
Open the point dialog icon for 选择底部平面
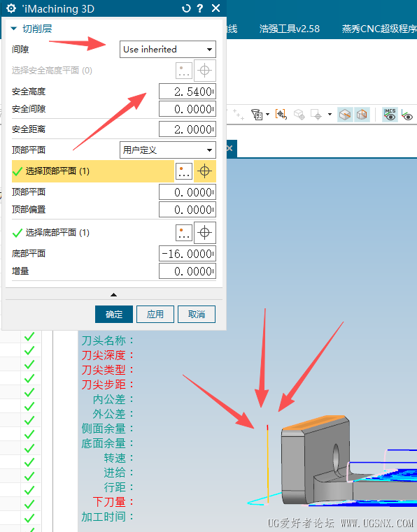click(x=184, y=233)
